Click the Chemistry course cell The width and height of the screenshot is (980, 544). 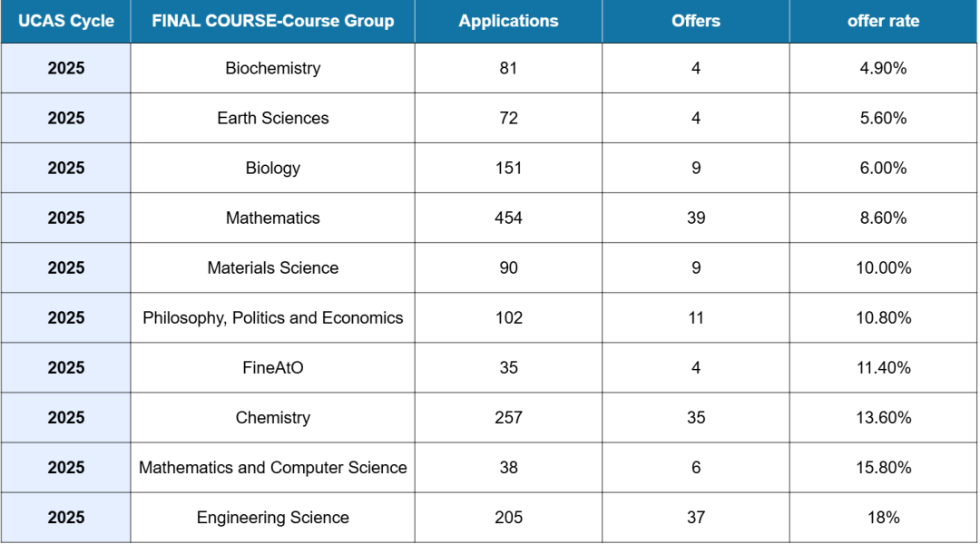pyautogui.click(x=273, y=417)
